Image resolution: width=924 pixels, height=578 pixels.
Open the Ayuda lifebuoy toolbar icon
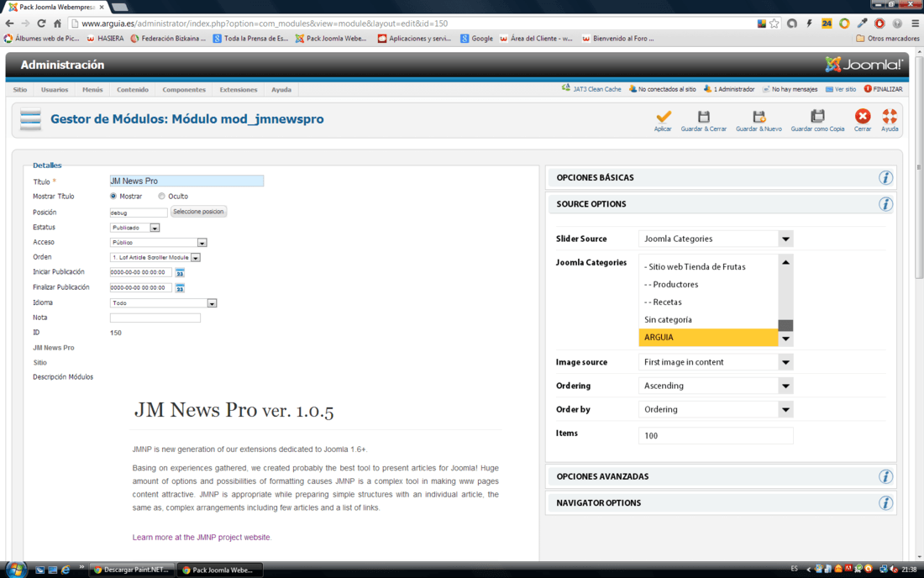pyautogui.click(x=890, y=116)
